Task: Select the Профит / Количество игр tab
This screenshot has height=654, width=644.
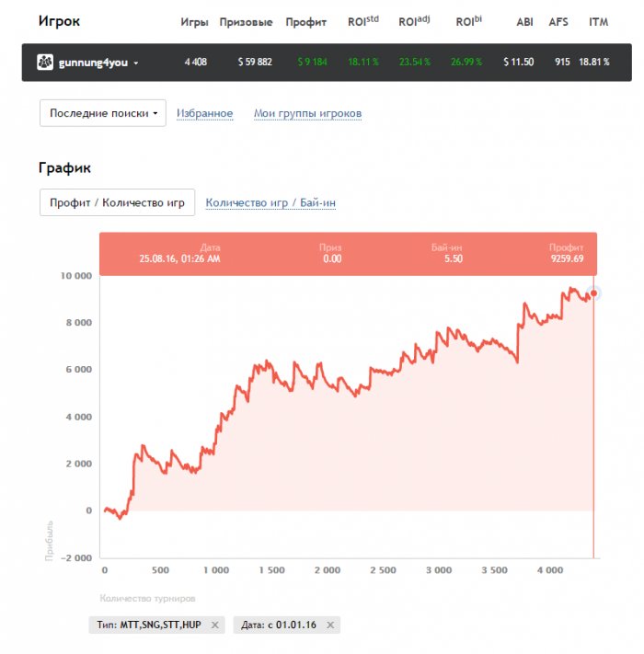Action: pos(117,202)
